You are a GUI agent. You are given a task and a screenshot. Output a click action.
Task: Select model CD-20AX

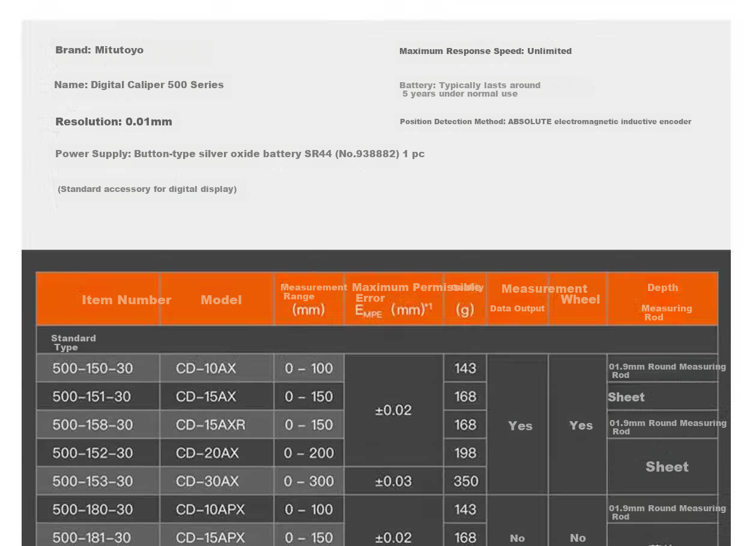[x=207, y=453]
